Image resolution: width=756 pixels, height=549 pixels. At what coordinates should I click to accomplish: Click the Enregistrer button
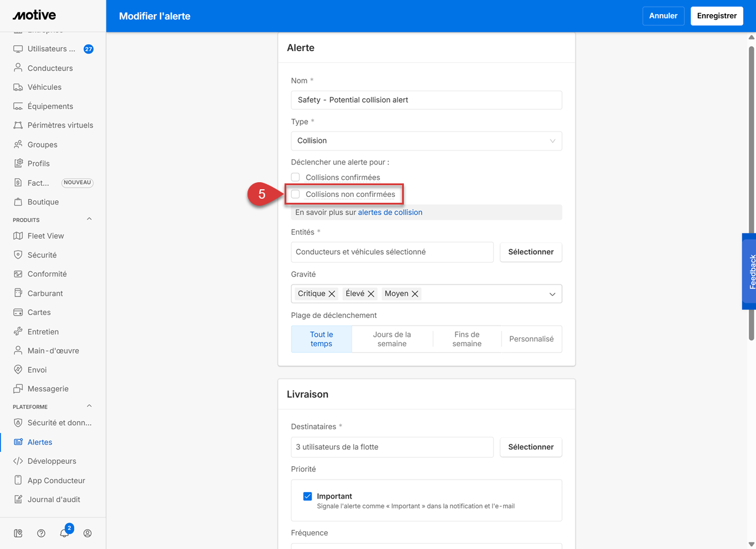click(x=717, y=16)
